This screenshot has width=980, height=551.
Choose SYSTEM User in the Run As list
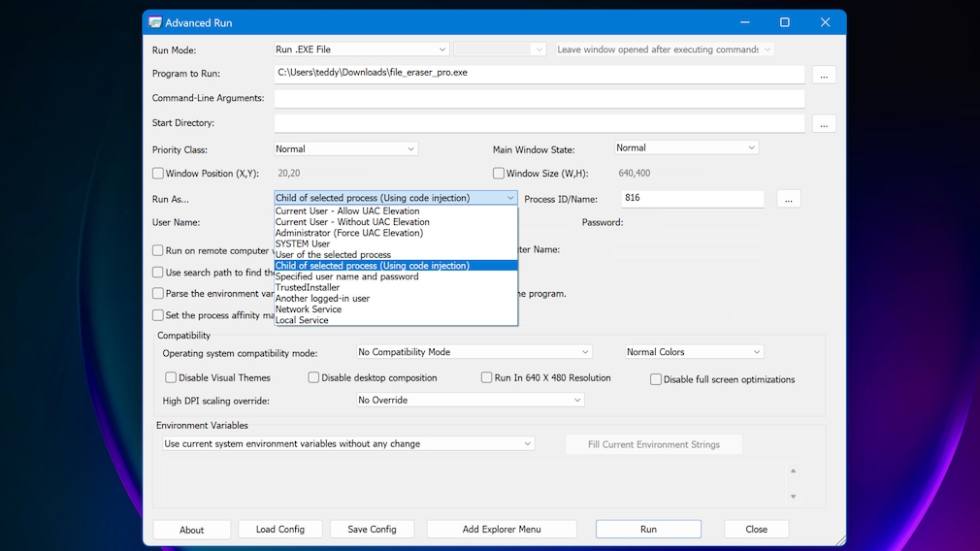coord(303,243)
